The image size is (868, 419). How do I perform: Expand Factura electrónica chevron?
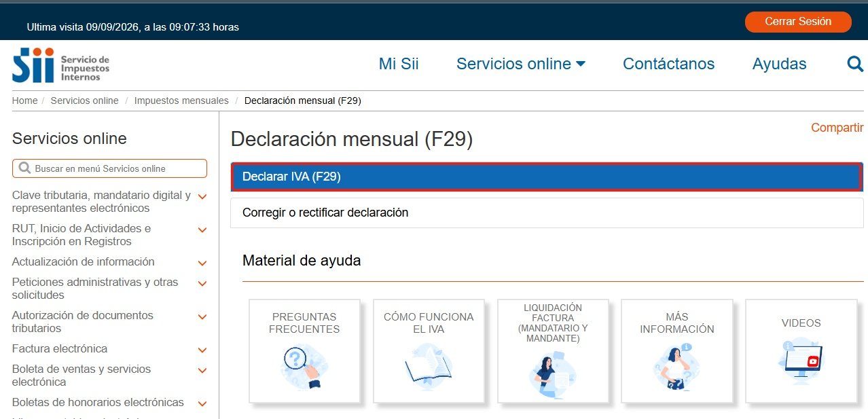pyautogui.click(x=202, y=350)
